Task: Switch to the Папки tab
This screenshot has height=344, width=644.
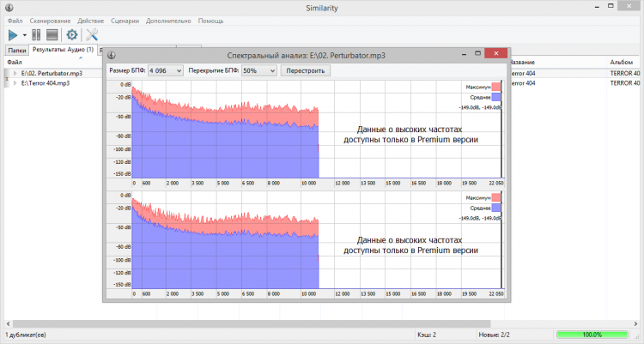Action: point(17,50)
